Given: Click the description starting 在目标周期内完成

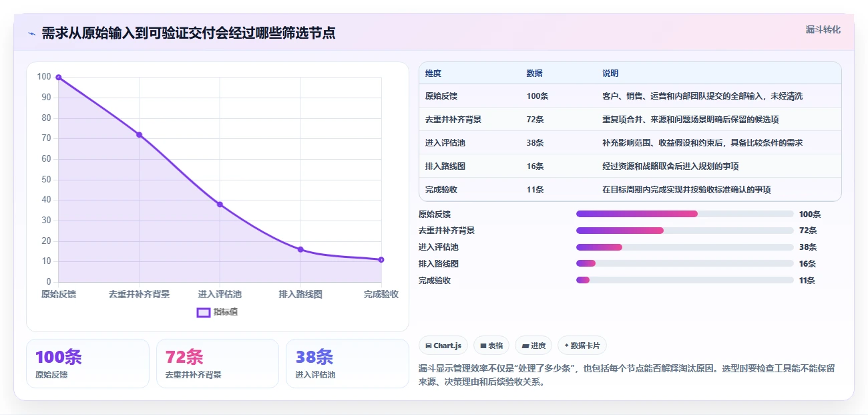Looking at the screenshot, I should pos(686,190).
